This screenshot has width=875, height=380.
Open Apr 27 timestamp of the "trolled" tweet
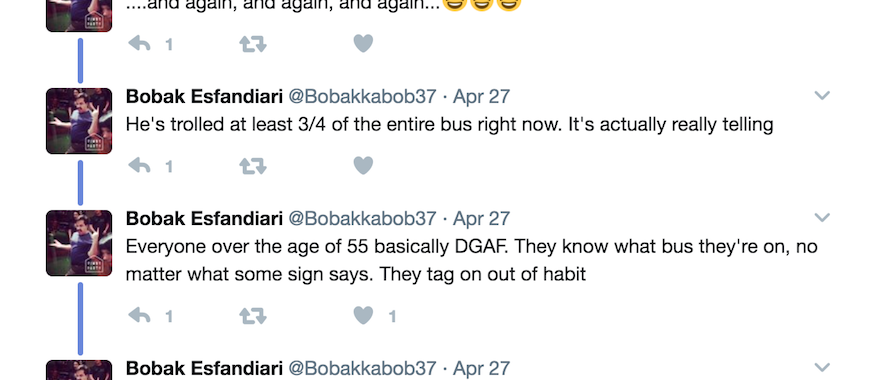tap(481, 96)
